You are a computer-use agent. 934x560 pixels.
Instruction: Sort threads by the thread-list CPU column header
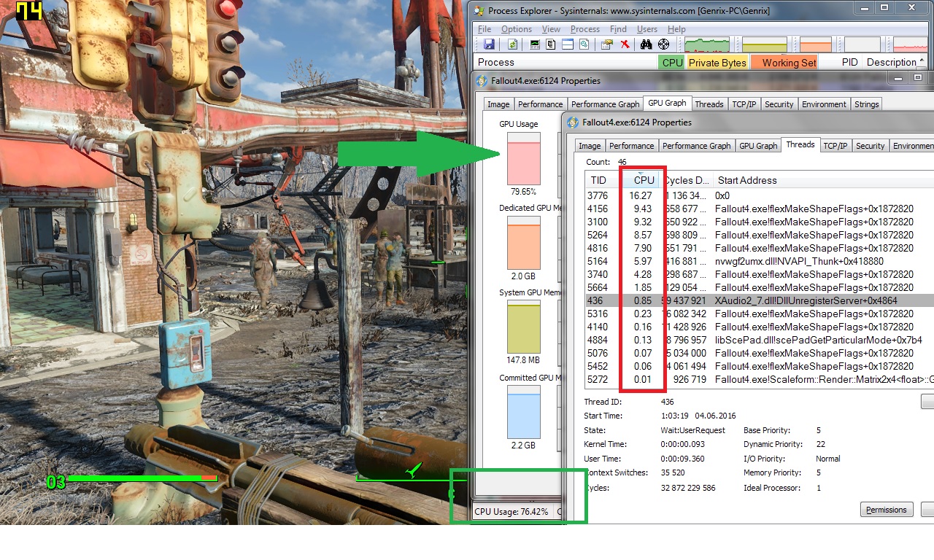[641, 180]
